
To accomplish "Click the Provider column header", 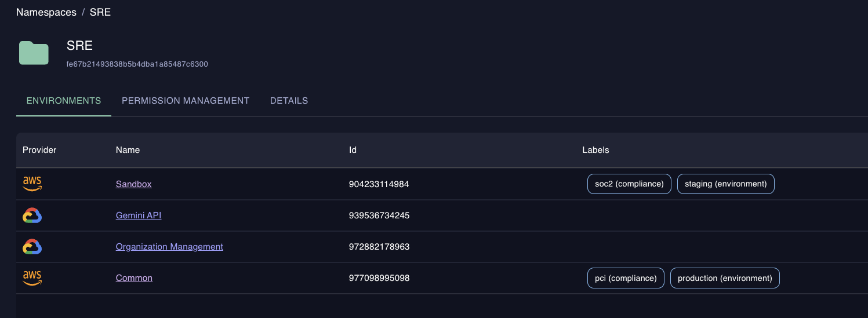I will tap(39, 150).
